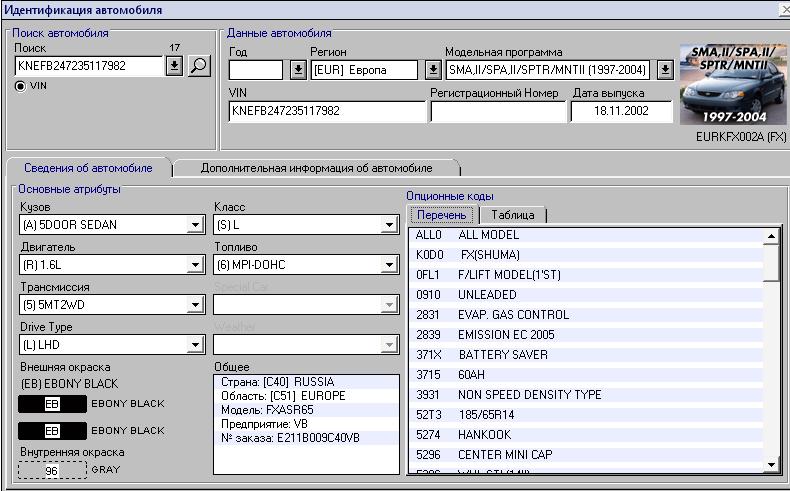Open the Регион Европа dropdown
The image size is (790, 491).
[432, 70]
